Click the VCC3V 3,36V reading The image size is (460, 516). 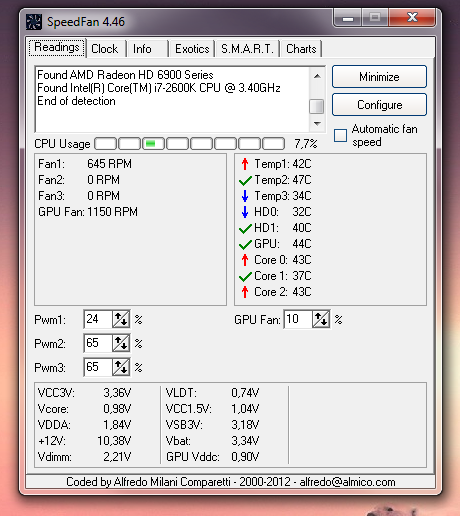(84, 393)
